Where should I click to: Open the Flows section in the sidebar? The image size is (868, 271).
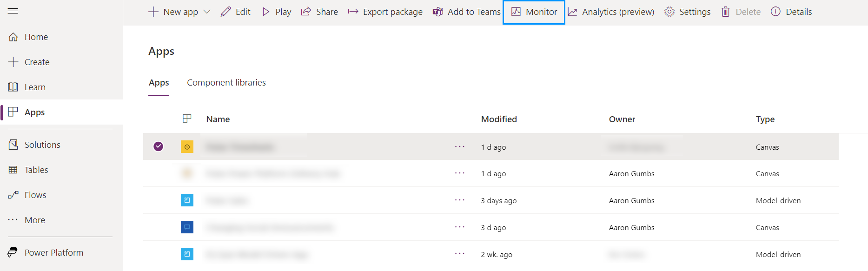(x=35, y=194)
